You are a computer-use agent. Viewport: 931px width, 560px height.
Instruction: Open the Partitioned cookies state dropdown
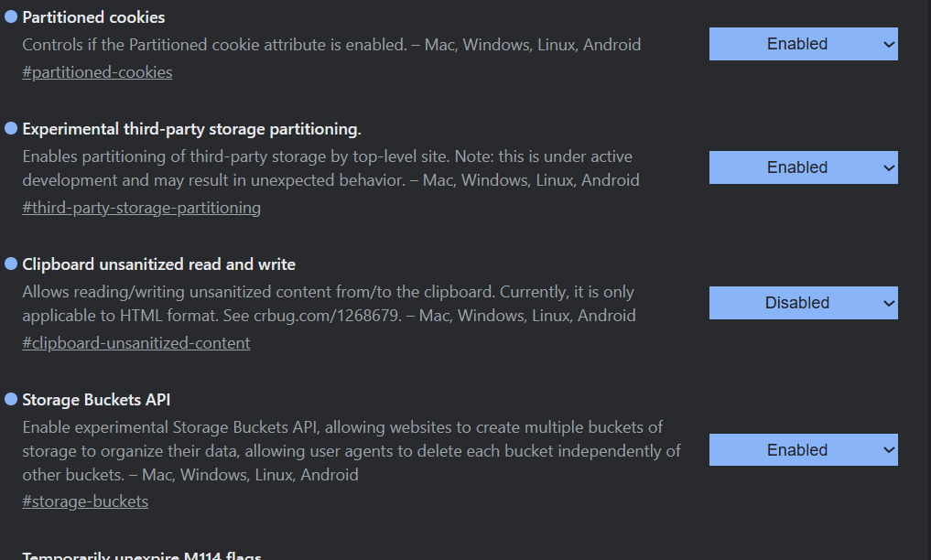803,44
